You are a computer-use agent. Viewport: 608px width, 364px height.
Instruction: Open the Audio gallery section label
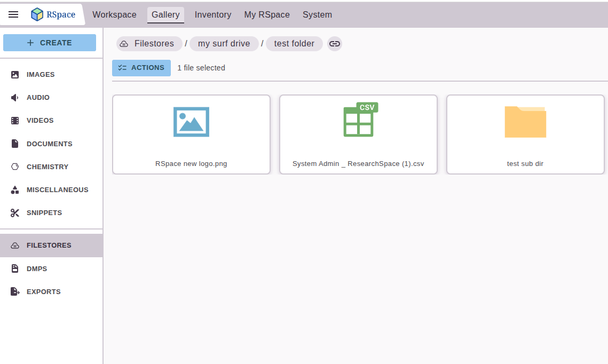(x=38, y=97)
